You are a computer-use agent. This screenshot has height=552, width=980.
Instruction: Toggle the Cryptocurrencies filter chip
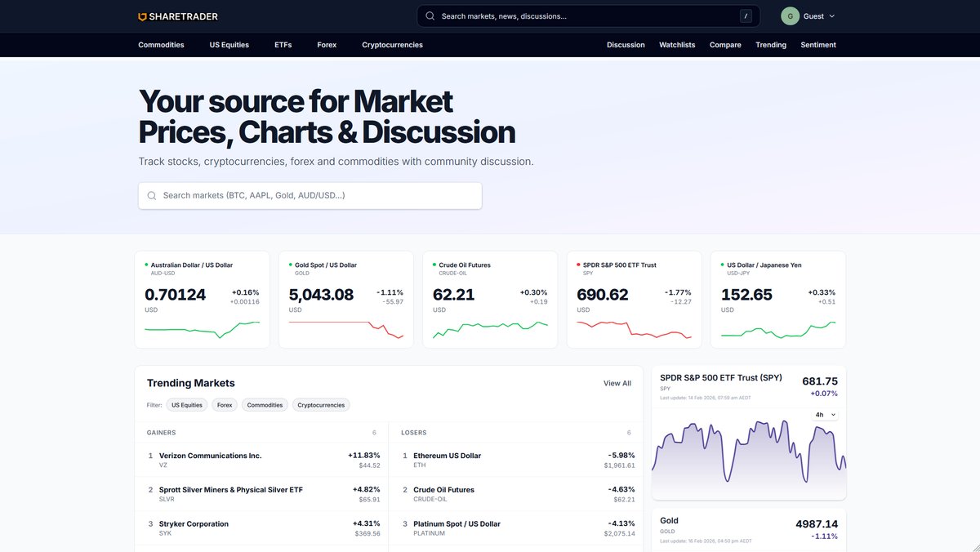320,405
